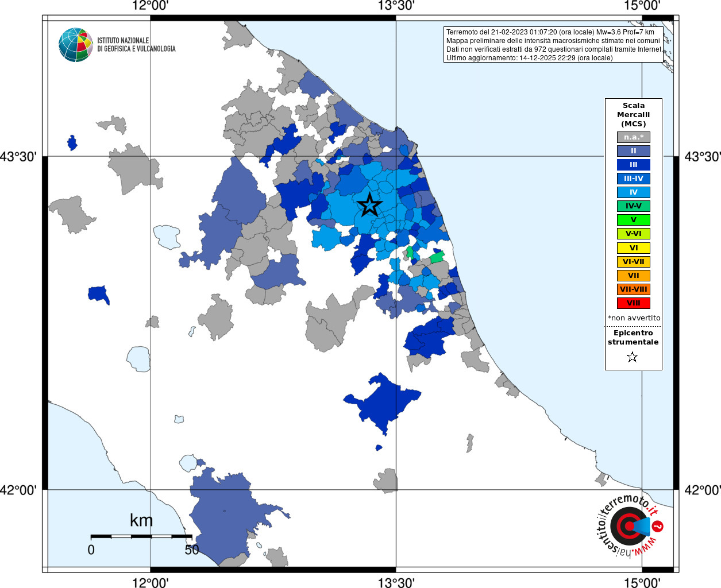The image size is (721, 588).
Task: Select the VI-VII legend swatch
Action: pos(634,262)
